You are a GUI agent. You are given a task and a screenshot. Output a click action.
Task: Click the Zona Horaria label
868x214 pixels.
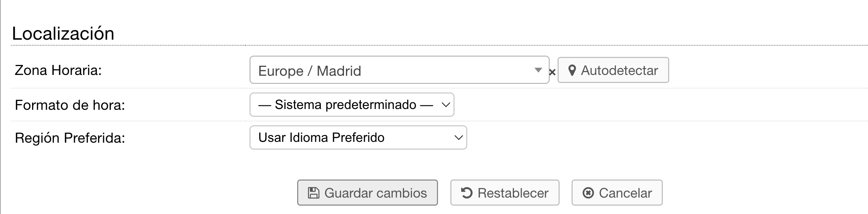pyautogui.click(x=58, y=71)
